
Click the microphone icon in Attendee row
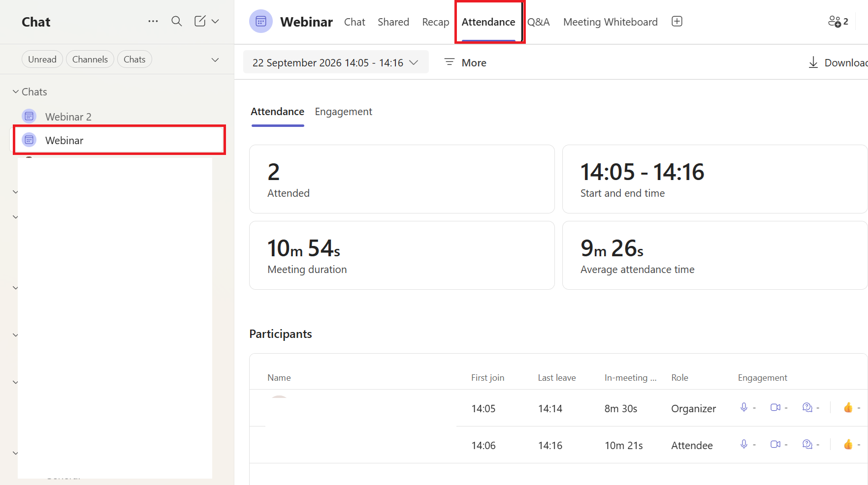pyautogui.click(x=744, y=444)
